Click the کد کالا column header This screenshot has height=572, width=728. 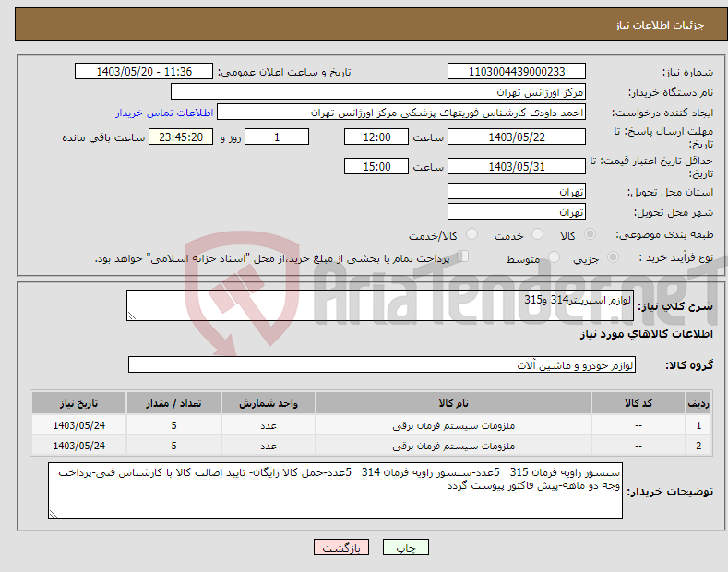pos(638,403)
